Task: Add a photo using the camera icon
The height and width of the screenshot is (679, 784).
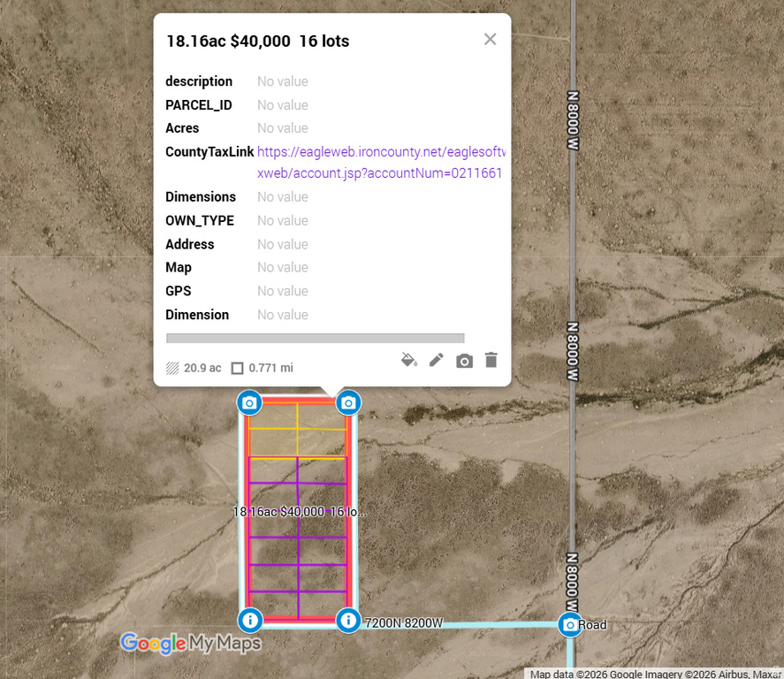Action: [464, 360]
